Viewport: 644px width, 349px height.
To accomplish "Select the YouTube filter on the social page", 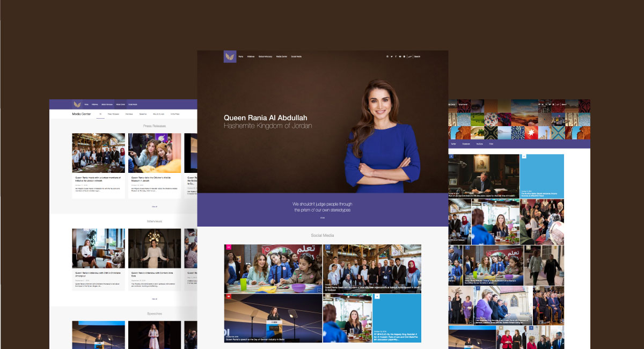I will point(479,144).
